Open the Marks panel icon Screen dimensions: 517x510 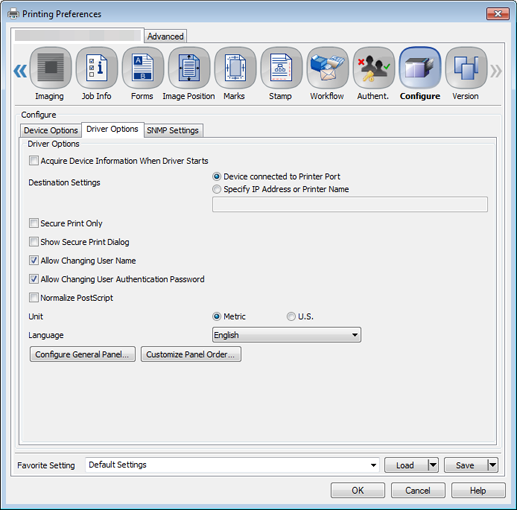tap(235, 68)
